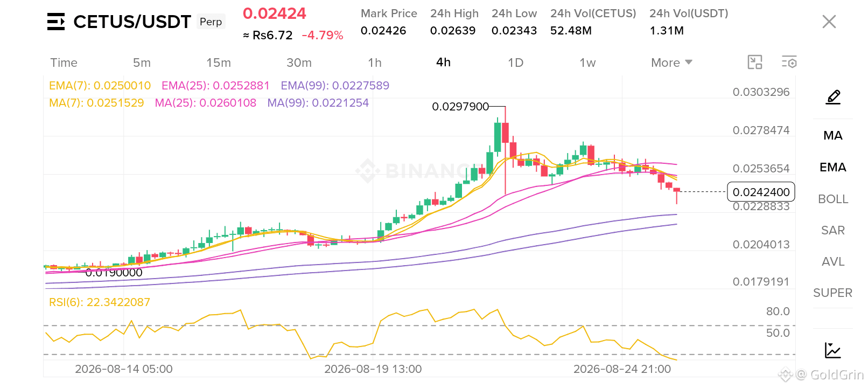The height and width of the screenshot is (388, 868).
Task: Enable the SUPER indicator
Action: click(833, 293)
